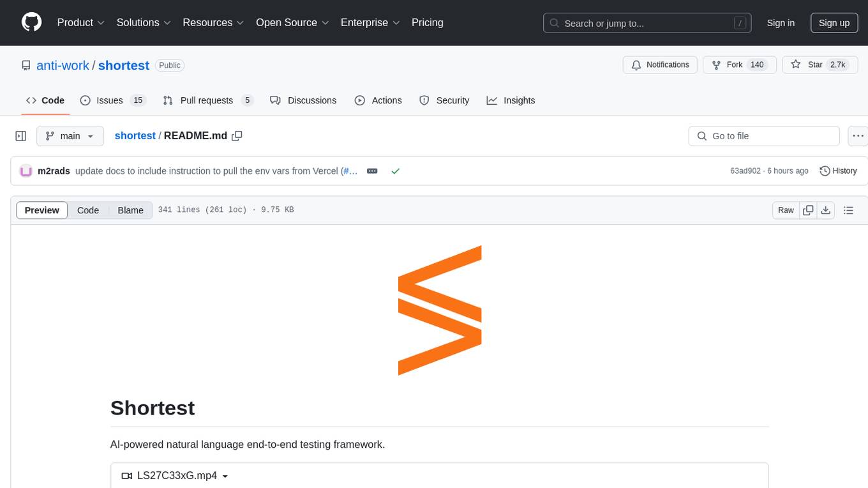Go to the Discussions tab
The height and width of the screenshot is (488, 868).
[303, 100]
